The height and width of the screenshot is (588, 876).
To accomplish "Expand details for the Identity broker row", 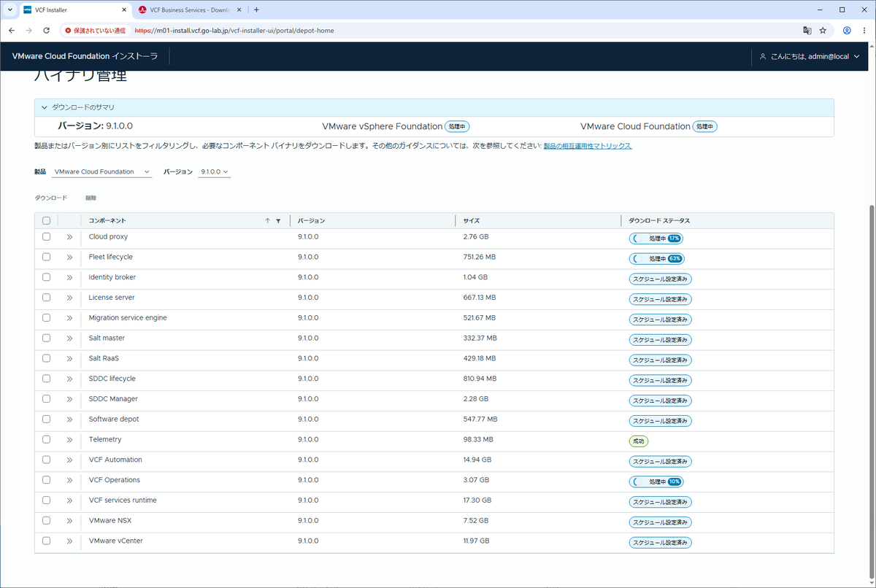I will click(69, 278).
